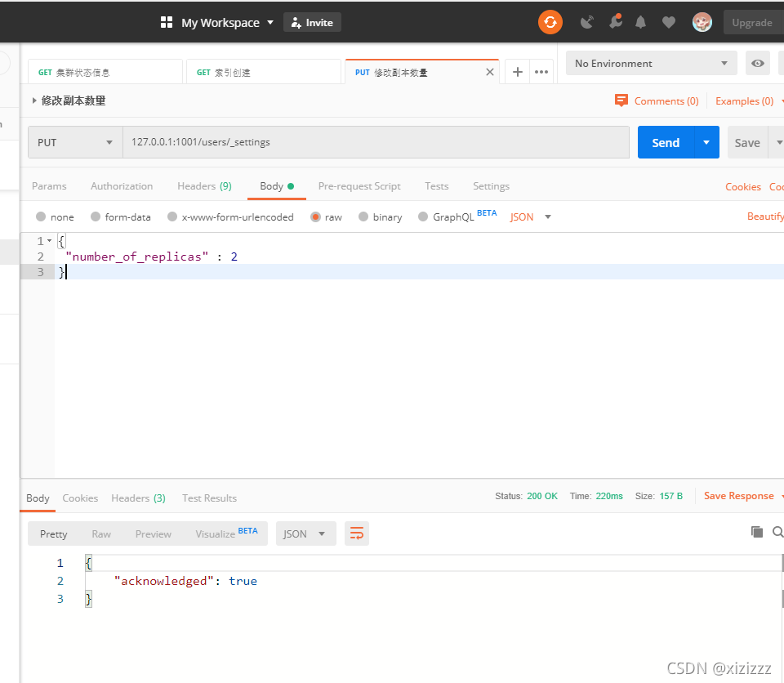
Task: Switch response view to Raw
Action: pyautogui.click(x=101, y=533)
